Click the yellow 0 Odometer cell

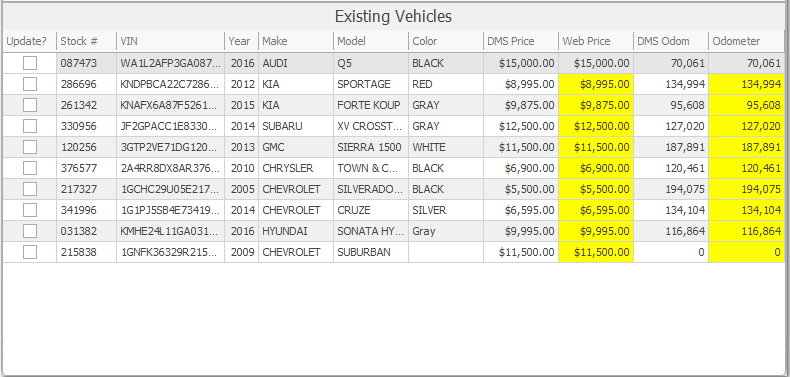(747, 252)
